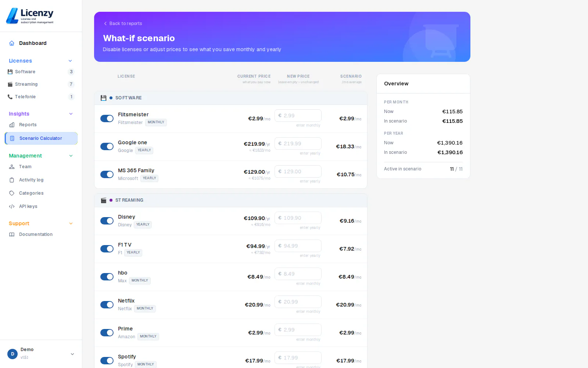Click the Flitsmeister new price field
The image size is (588, 368).
[x=298, y=116]
